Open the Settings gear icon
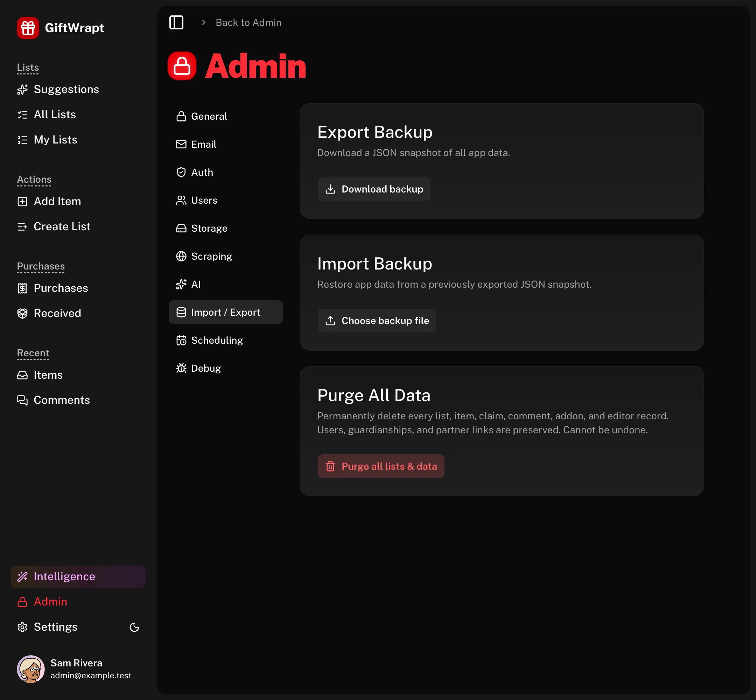Screen dimensions: 756x700 pyautogui.click(x=22, y=627)
